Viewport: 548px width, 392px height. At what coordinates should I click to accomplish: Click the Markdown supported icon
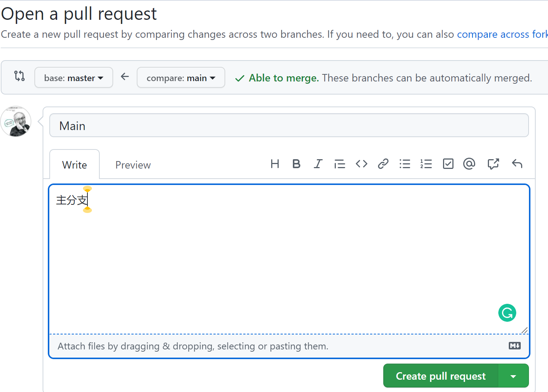tap(515, 346)
